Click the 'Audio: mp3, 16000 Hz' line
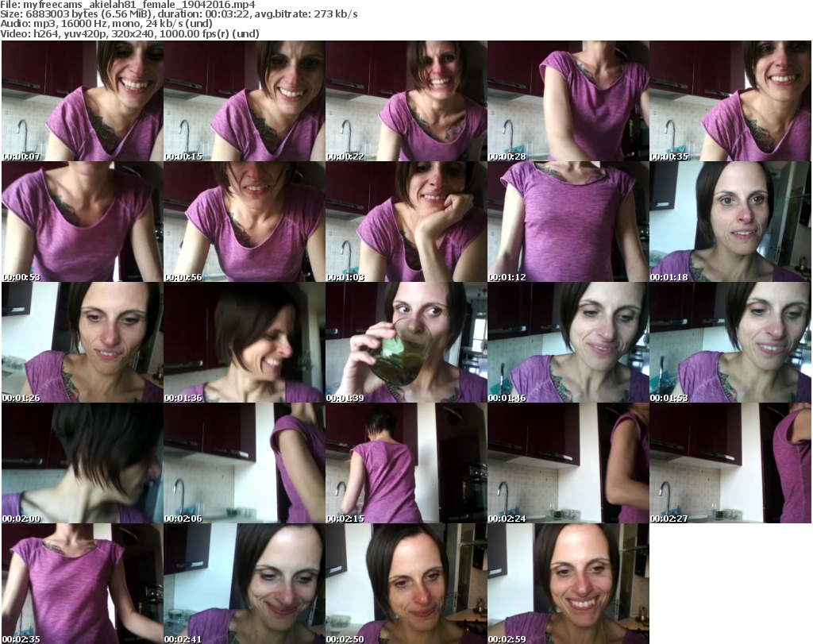The height and width of the screenshot is (644, 813). point(106,24)
